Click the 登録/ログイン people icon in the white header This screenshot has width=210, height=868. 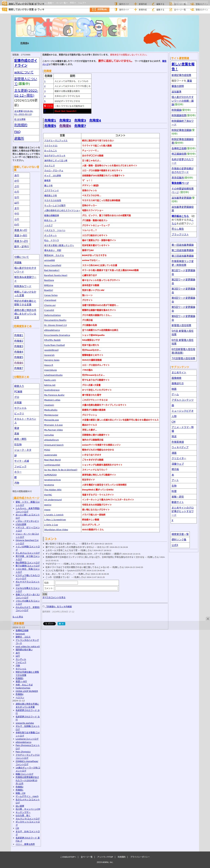[x=192, y=9]
